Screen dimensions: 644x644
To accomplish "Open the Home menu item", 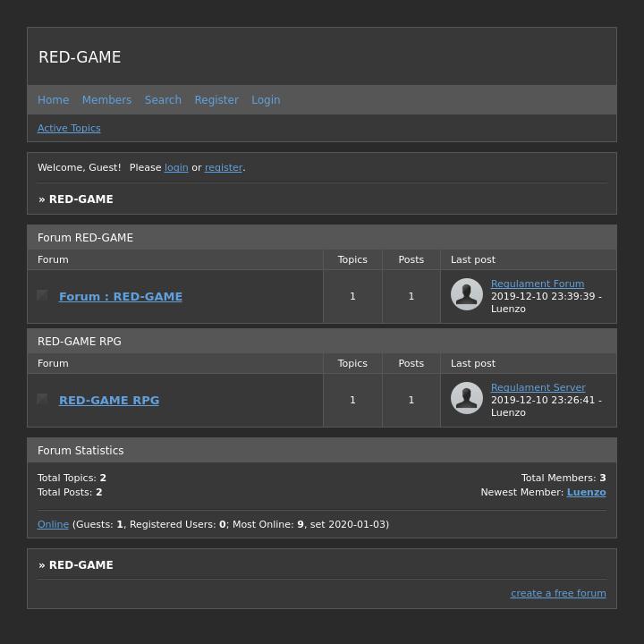I will [53, 100].
